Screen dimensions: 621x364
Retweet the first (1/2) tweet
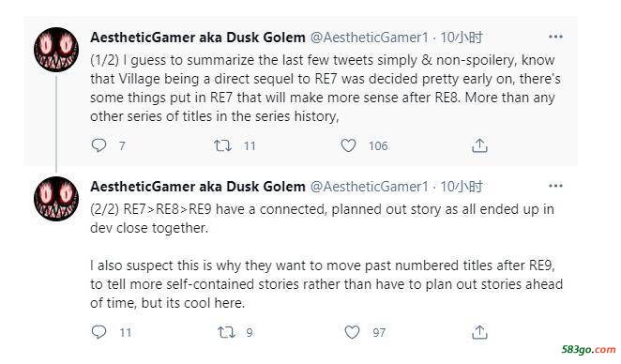[222, 145]
